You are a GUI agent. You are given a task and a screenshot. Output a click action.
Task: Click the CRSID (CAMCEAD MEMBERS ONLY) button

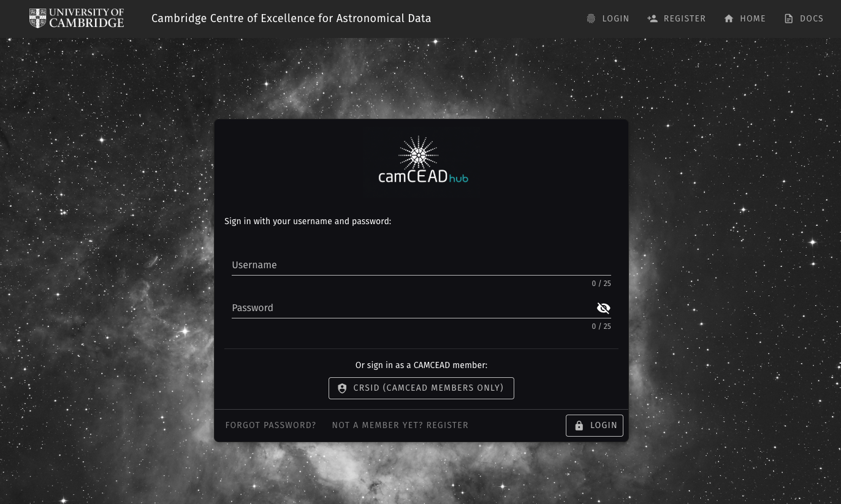tap(421, 388)
